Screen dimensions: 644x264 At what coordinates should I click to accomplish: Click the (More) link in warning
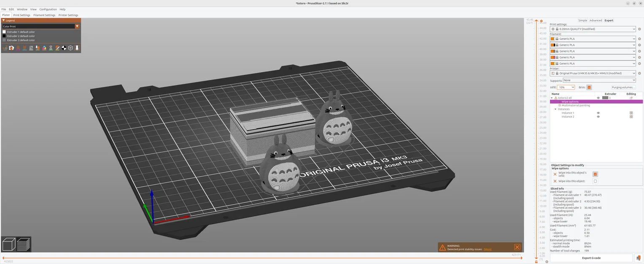point(488,249)
